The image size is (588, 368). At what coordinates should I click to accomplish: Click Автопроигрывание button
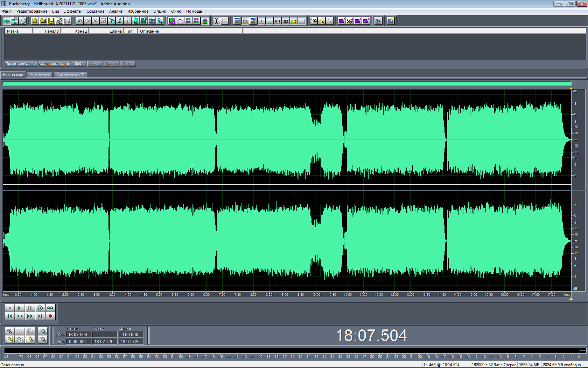54,64
